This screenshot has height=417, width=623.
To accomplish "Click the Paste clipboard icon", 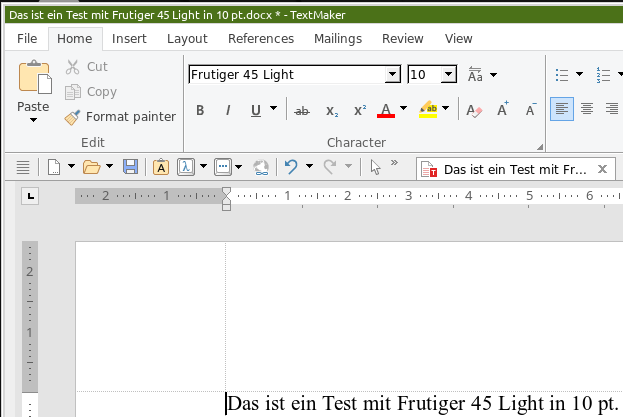I will [35, 77].
